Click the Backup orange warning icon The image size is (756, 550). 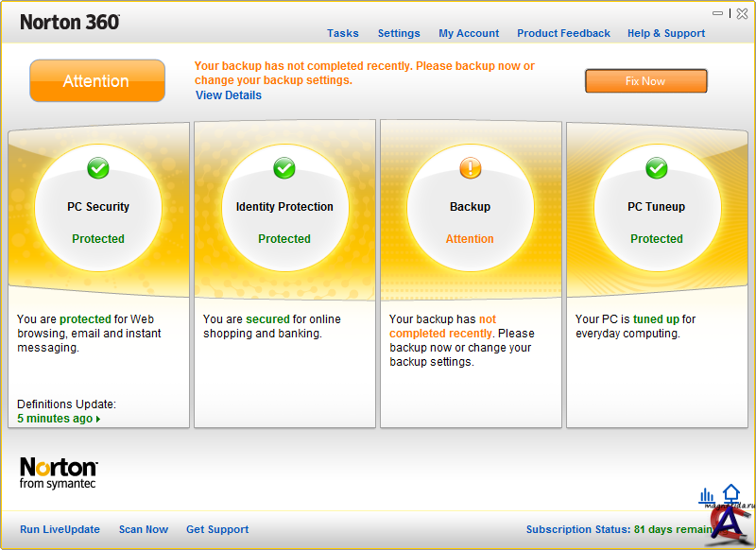[471, 168]
